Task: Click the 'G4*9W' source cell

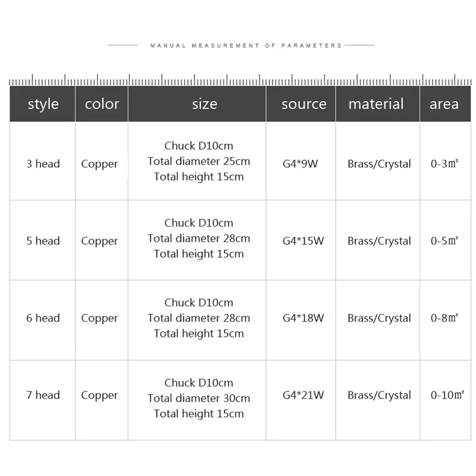Action: click(300, 164)
